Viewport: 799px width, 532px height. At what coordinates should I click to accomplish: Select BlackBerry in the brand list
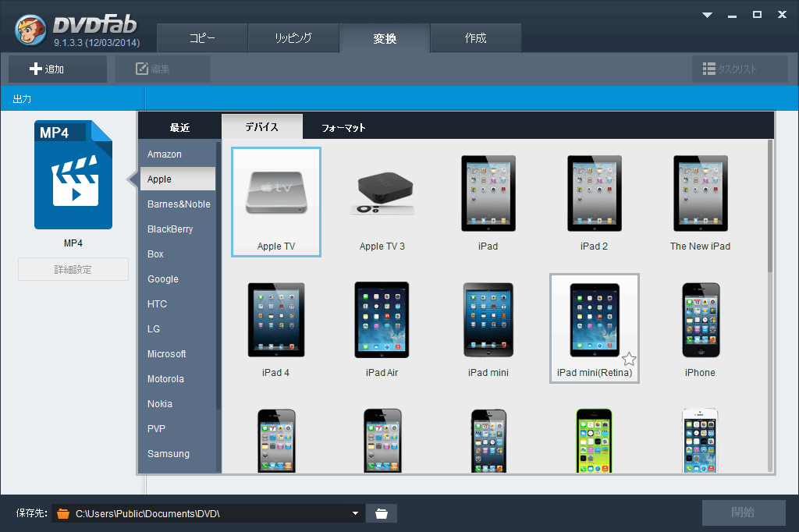pyautogui.click(x=178, y=229)
